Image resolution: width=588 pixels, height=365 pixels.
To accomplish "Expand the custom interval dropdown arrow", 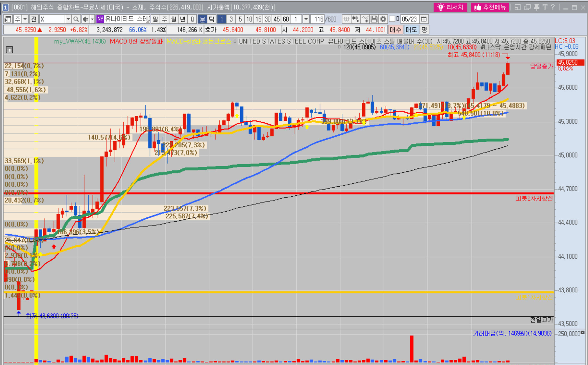I will coord(306,19).
